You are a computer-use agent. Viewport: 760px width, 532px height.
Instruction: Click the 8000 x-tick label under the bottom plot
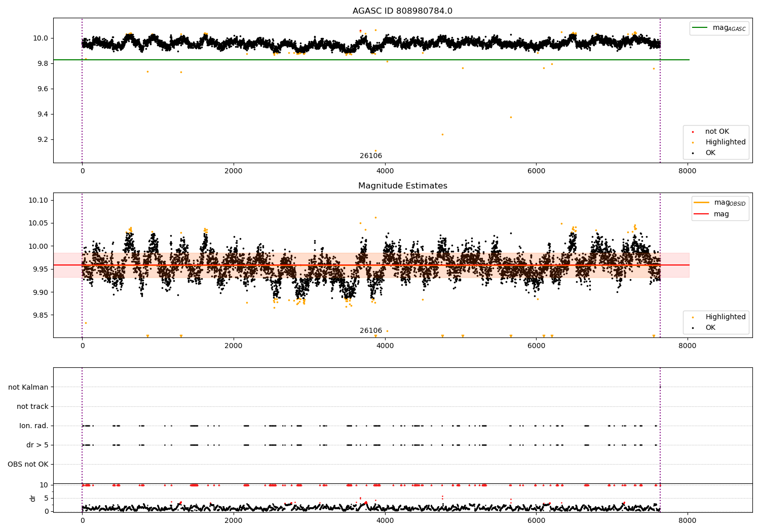click(x=688, y=520)
